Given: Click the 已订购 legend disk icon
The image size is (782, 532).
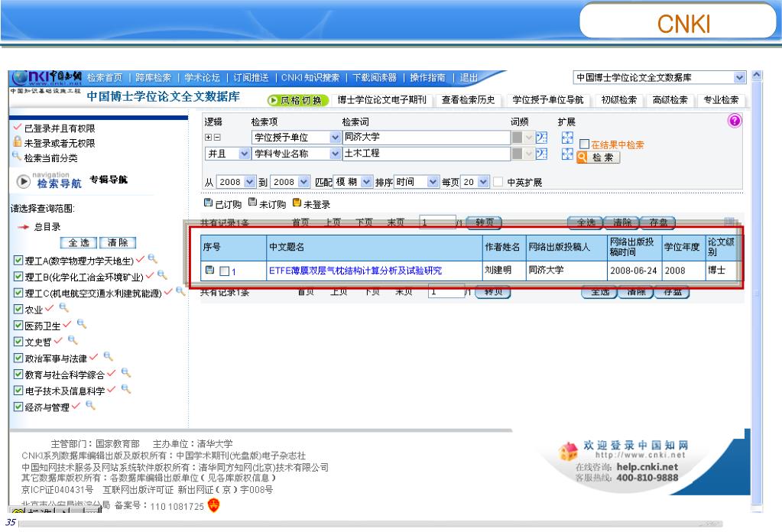Looking at the screenshot, I should pos(208,203).
